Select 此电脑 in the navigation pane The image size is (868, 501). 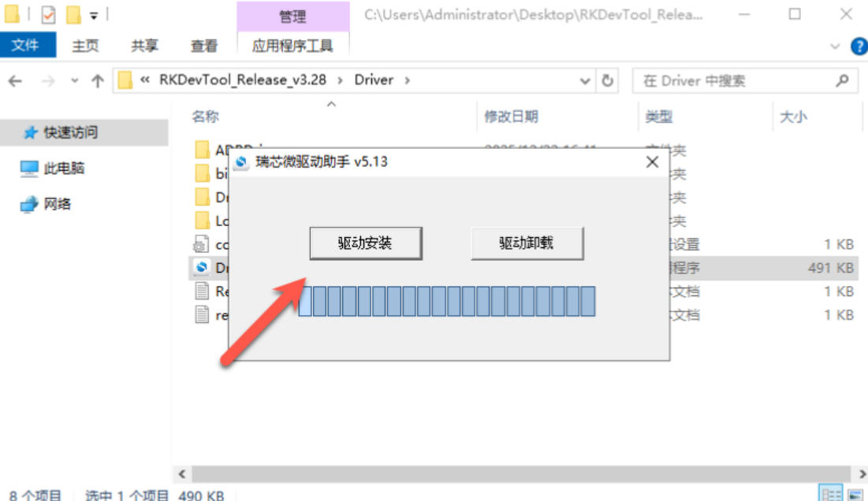click(63, 169)
